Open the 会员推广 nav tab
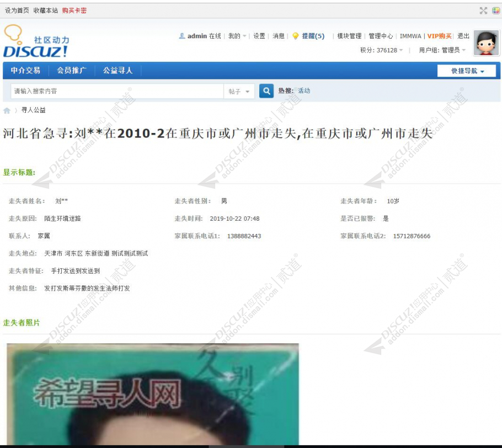502x448 pixels. tap(72, 71)
